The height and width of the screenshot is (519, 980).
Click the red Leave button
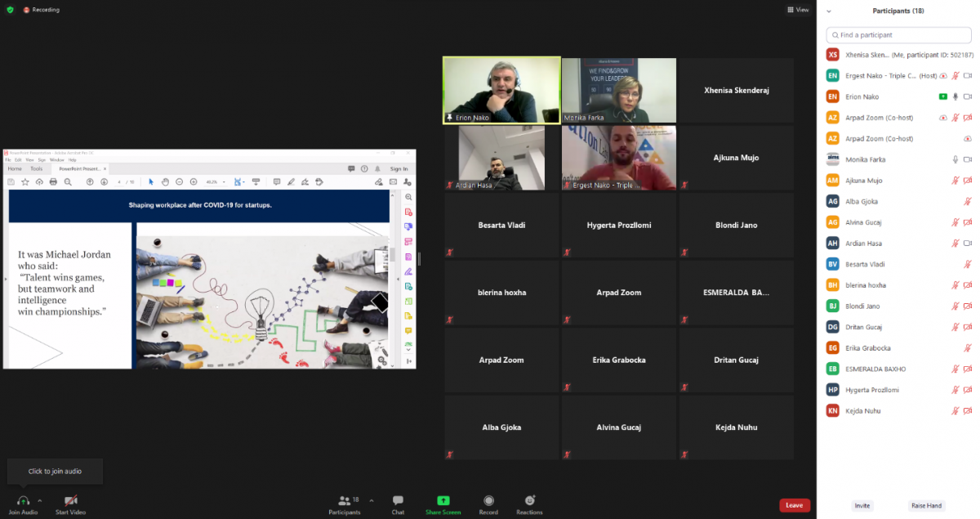pos(794,505)
